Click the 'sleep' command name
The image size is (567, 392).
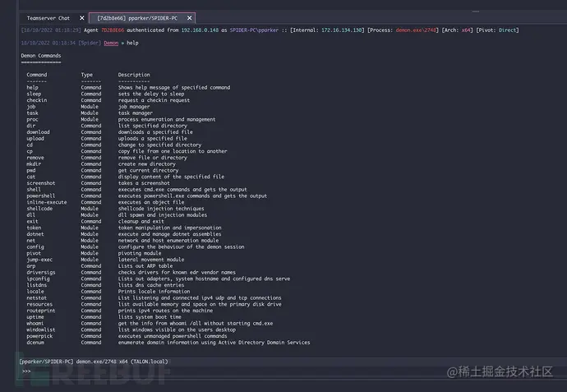coord(34,94)
